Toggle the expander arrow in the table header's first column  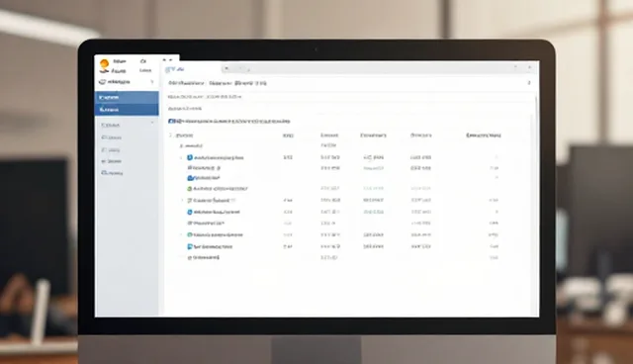(x=171, y=136)
